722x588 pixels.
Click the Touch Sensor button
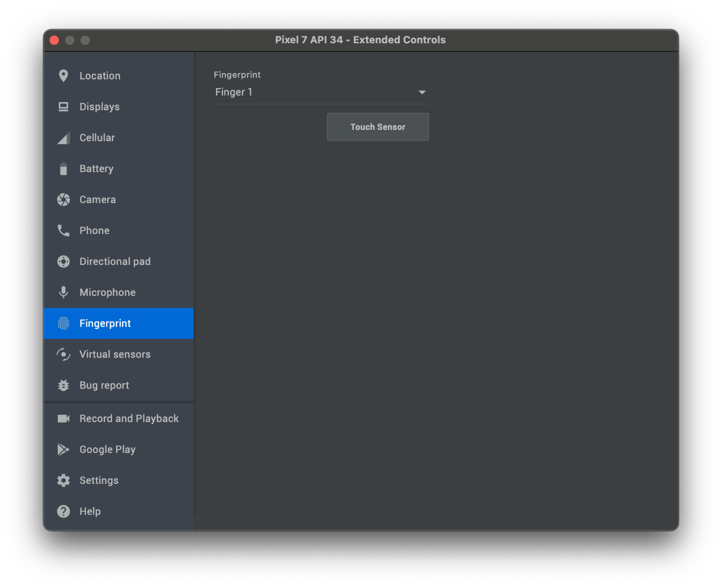tap(378, 127)
